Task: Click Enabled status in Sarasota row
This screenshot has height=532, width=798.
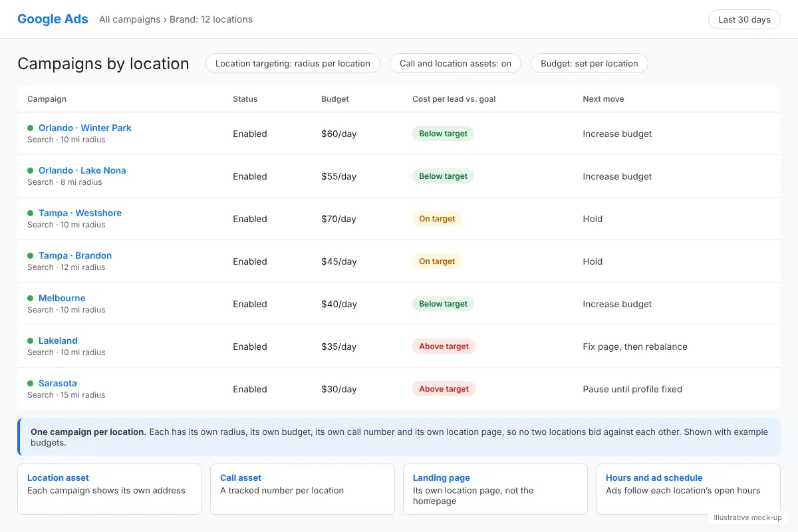Action: [x=250, y=389]
